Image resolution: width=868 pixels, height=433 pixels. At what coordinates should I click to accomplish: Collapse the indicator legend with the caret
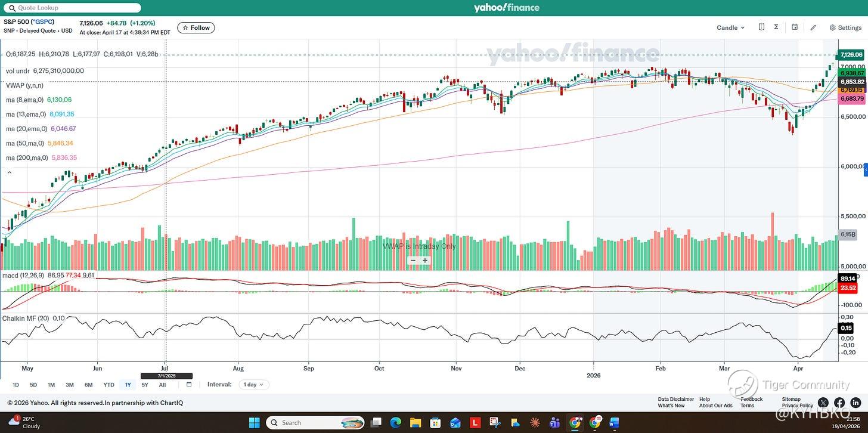[x=9, y=172]
